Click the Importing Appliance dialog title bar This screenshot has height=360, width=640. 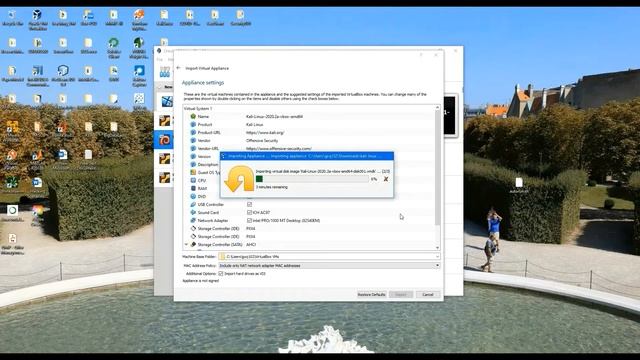click(307, 156)
